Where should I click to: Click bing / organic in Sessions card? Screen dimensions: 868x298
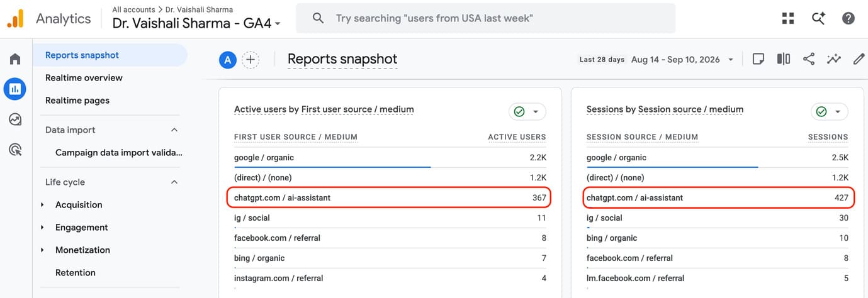point(612,238)
